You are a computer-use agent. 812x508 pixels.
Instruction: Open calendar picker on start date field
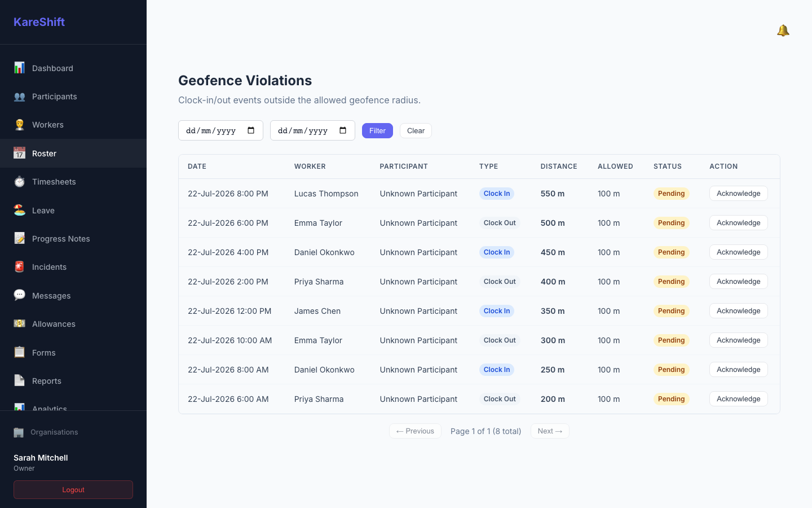pyautogui.click(x=251, y=130)
